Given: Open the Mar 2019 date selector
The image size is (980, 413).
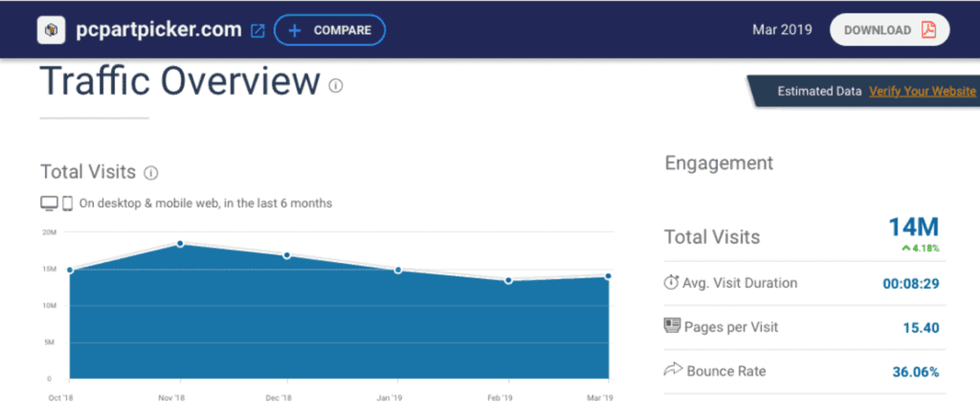Looking at the screenshot, I should [x=782, y=30].
